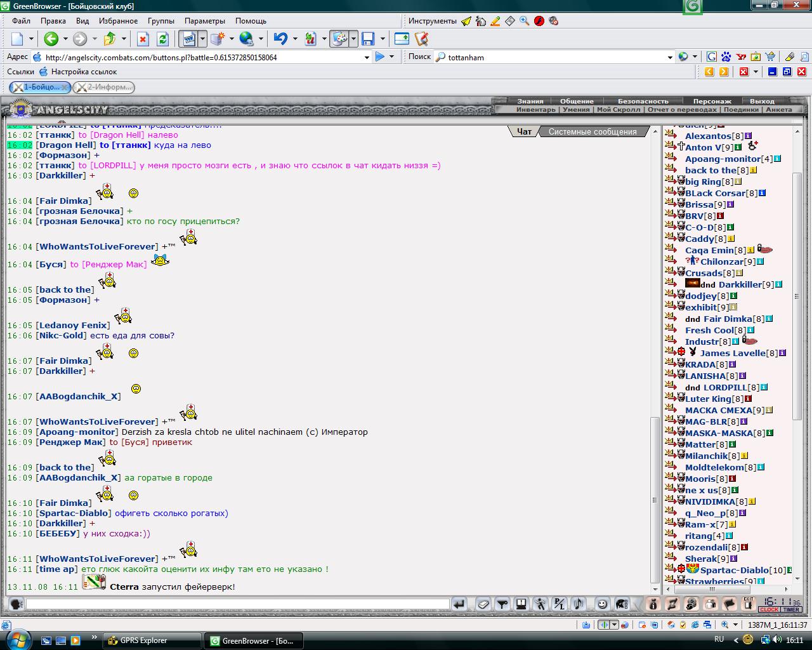Click the Windows Start orb

click(x=17, y=639)
